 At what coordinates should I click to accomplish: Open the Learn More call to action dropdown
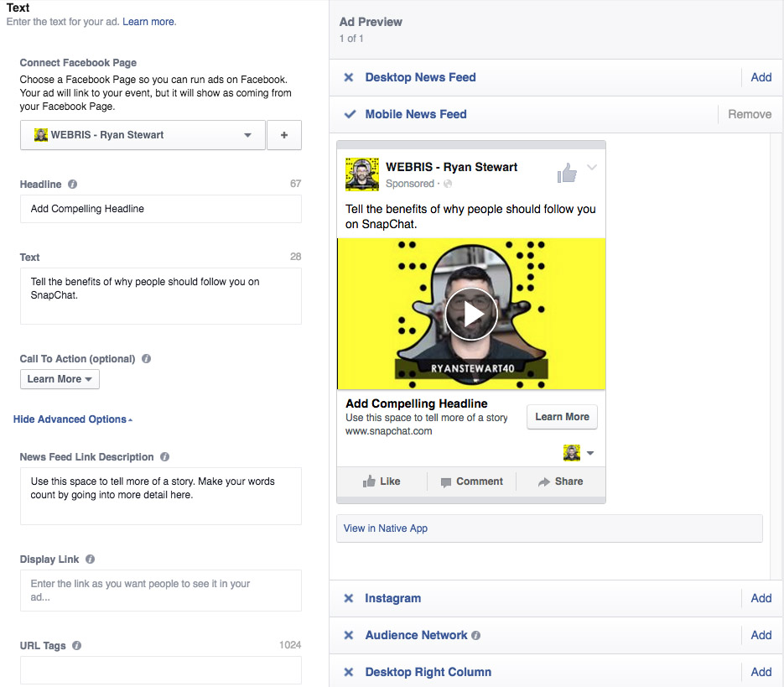(x=60, y=379)
